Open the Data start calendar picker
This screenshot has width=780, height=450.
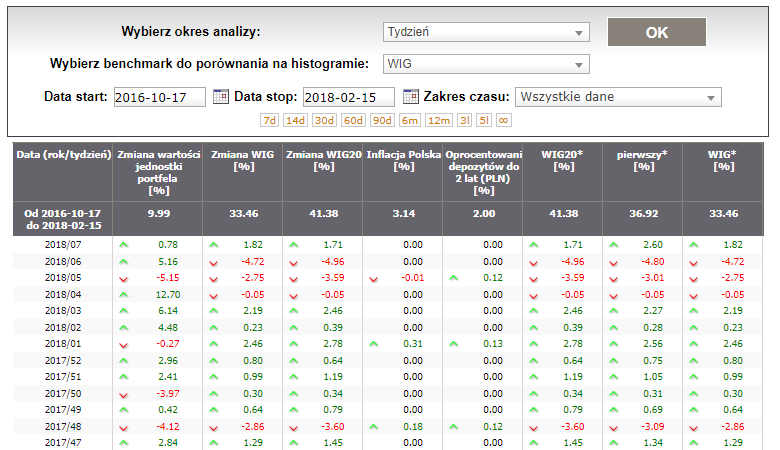coord(220,96)
